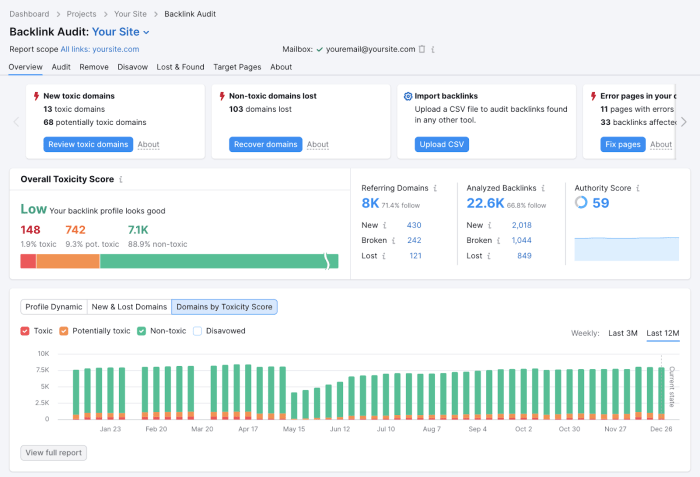700x477 pixels.
Task: Click the View full report button
Action: (x=54, y=453)
